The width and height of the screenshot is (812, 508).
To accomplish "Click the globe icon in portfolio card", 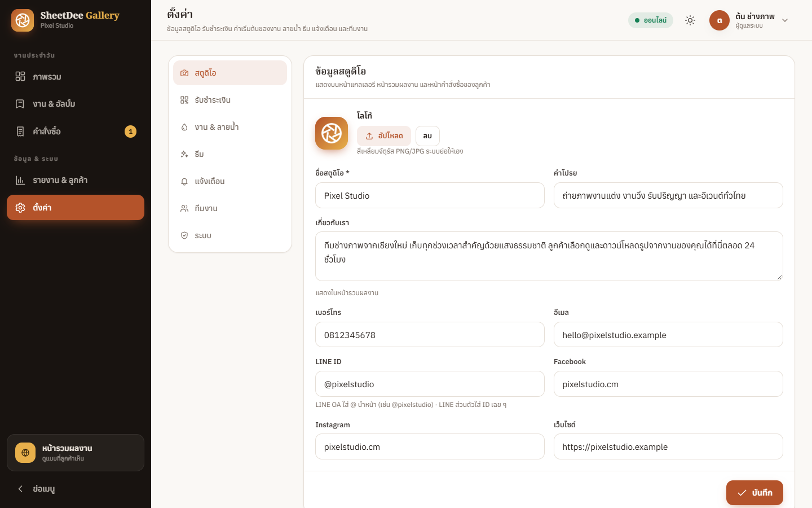I will [x=25, y=453].
